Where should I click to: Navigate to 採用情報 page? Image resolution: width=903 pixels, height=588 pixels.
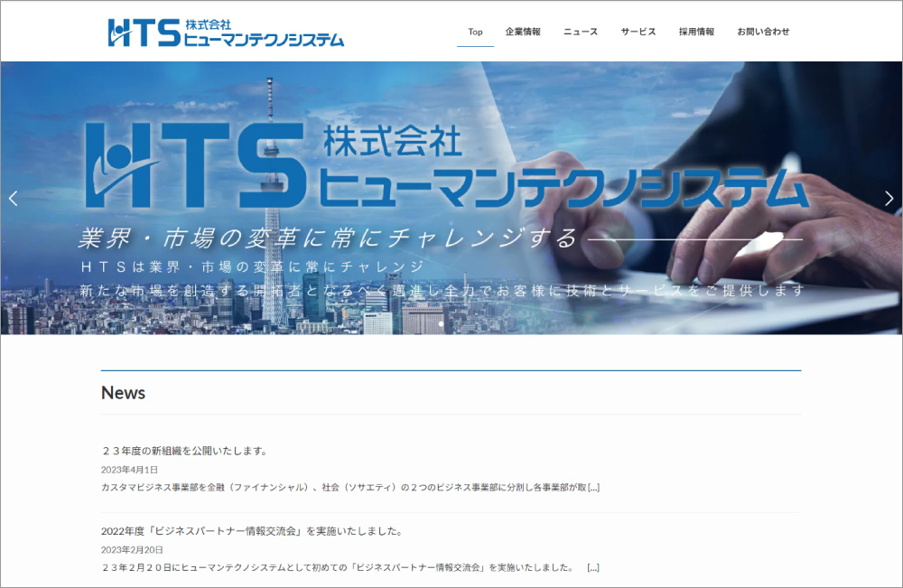(x=696, y=32)
